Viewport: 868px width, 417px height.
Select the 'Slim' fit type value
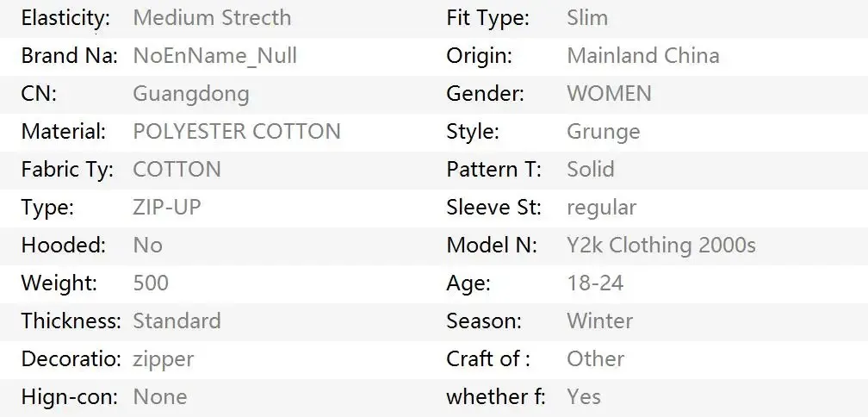586,18
